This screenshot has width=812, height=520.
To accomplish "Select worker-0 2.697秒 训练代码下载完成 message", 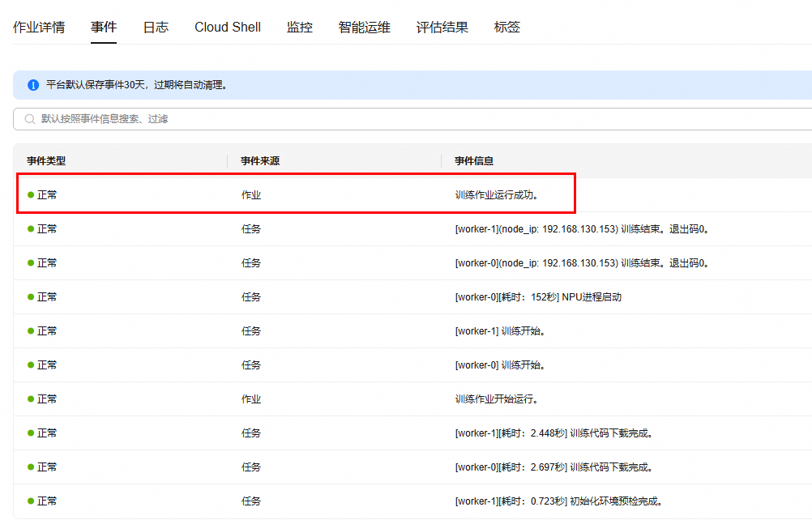I will [x=554, y=467].
